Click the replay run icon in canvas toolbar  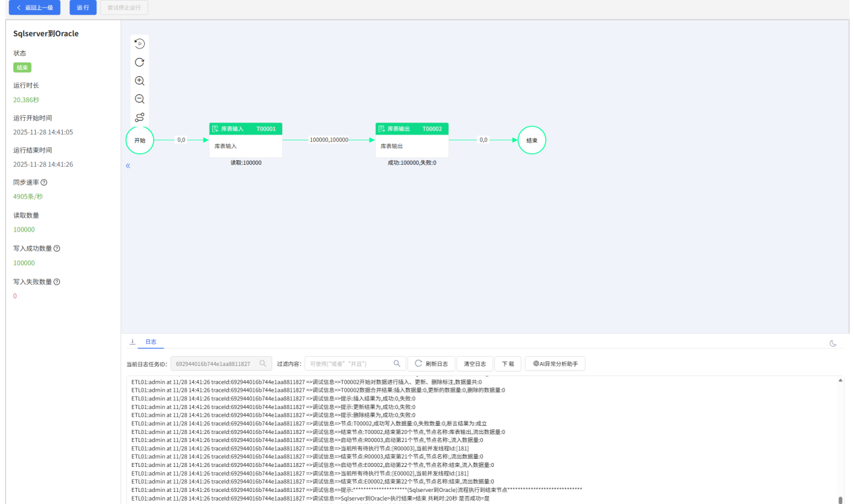[x=139, y=44]
